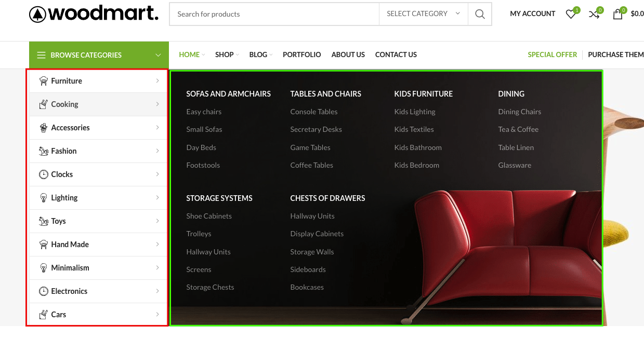Click the Electronics clock icon
This screenshot has height=352, width=644.
coord(44,291)
